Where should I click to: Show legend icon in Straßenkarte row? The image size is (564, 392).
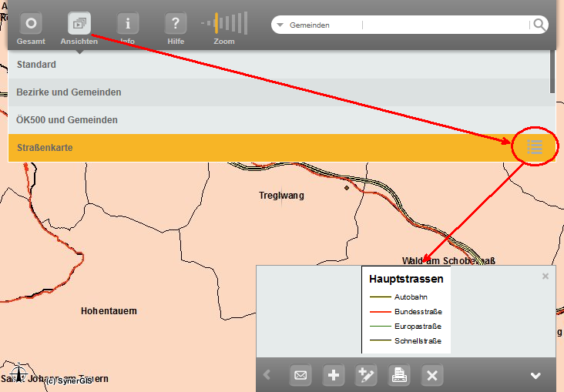pyautogui.click(x=535, y=146)
